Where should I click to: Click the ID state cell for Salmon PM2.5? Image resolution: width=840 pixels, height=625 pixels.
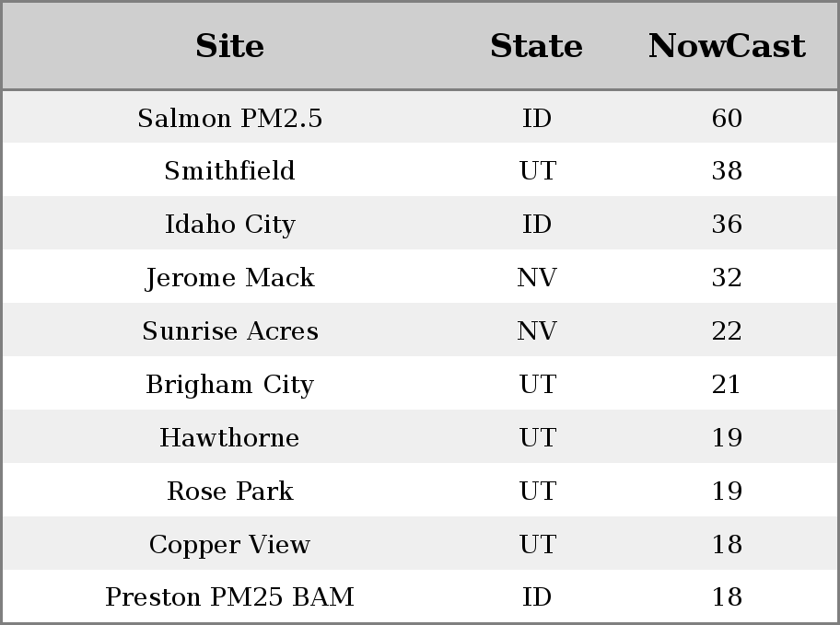click(x=536, y=118)
